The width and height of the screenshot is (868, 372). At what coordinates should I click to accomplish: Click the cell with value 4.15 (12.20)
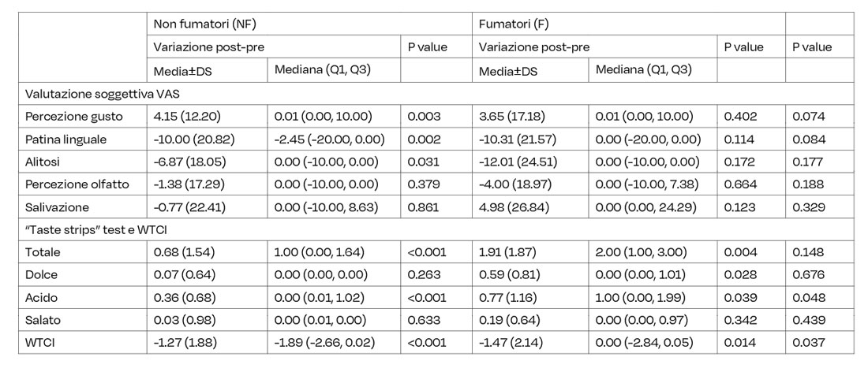click(185, 116)
